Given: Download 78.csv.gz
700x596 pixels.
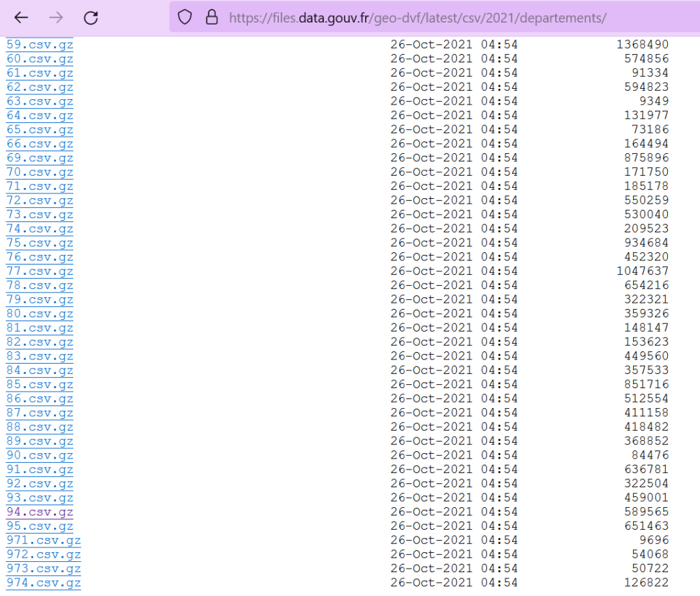Looking at the screenshot, I should pyautogui.click(x=40, y=285).
